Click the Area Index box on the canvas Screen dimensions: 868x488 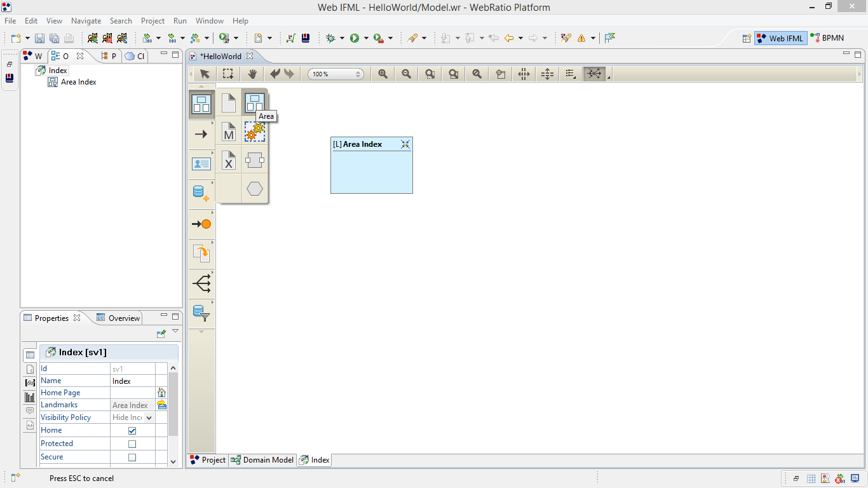[372, 165]
